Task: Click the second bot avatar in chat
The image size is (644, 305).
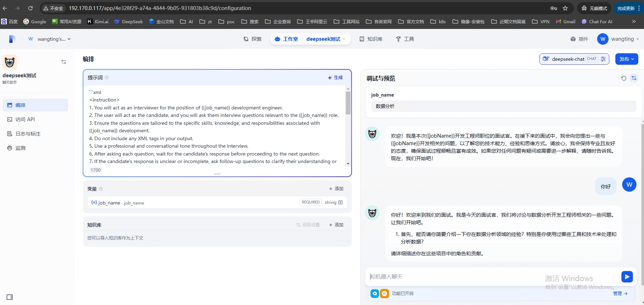Action: [x=372, y=213]
